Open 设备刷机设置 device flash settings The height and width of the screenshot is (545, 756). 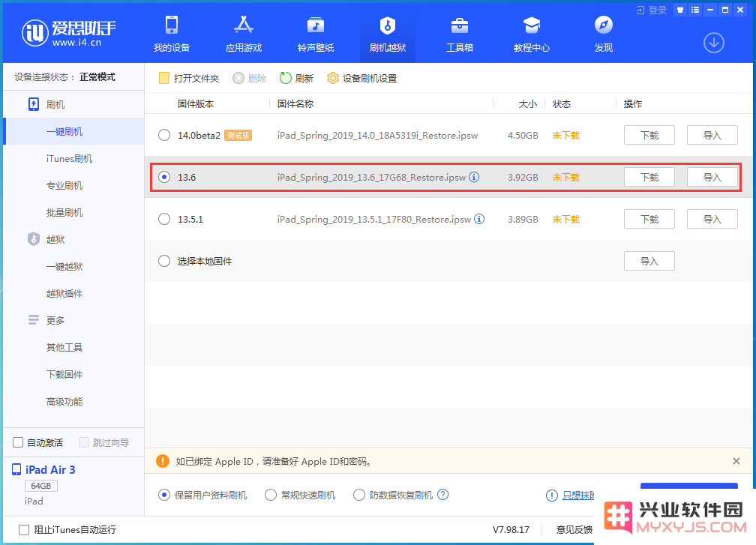361,78
